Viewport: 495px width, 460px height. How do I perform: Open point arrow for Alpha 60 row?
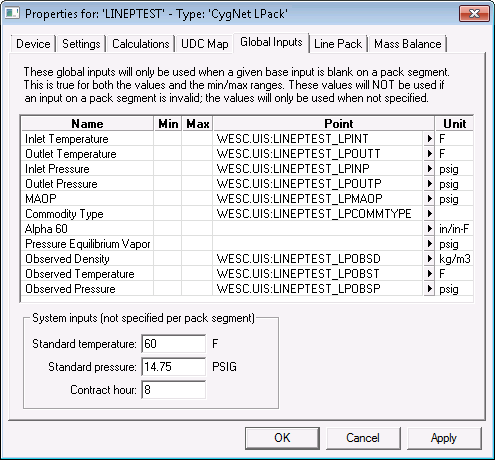429,228
